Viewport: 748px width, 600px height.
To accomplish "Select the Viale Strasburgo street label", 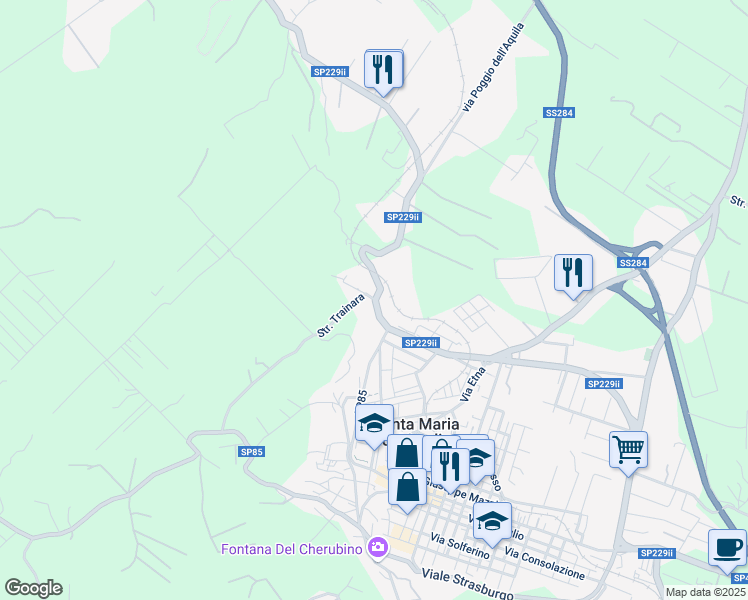I will click(x=467, y=583).
